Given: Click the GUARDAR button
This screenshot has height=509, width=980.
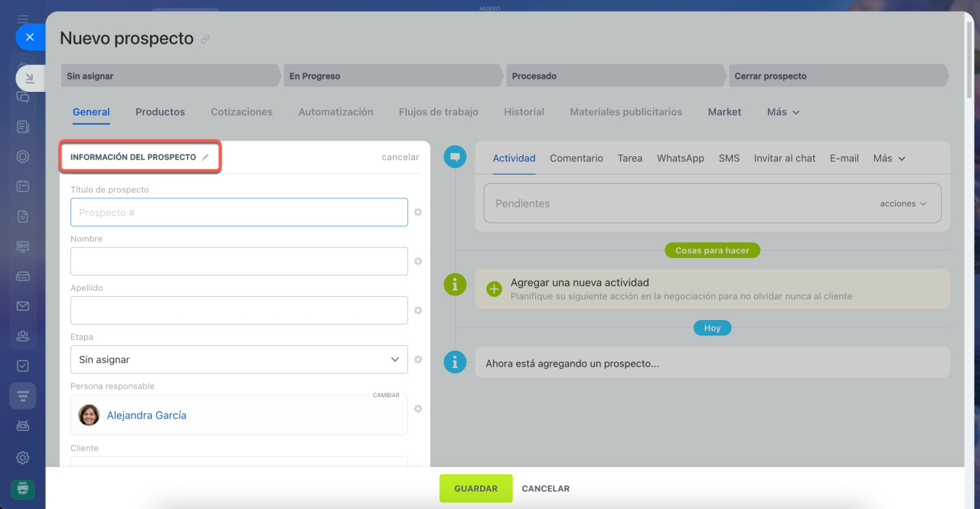Looking at the screenshot, I should tap(476, 488).
